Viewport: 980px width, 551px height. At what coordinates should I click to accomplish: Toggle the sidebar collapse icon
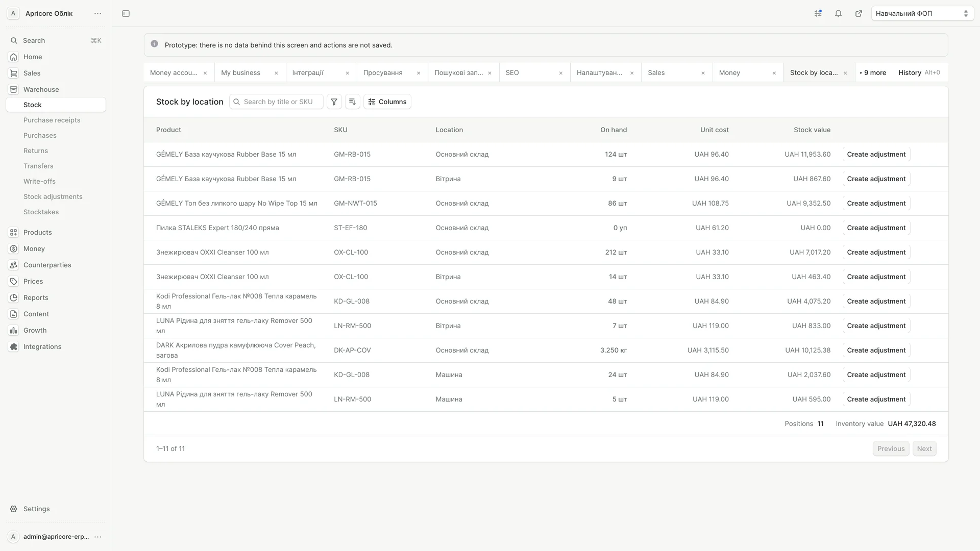click(x=126, y=14)
